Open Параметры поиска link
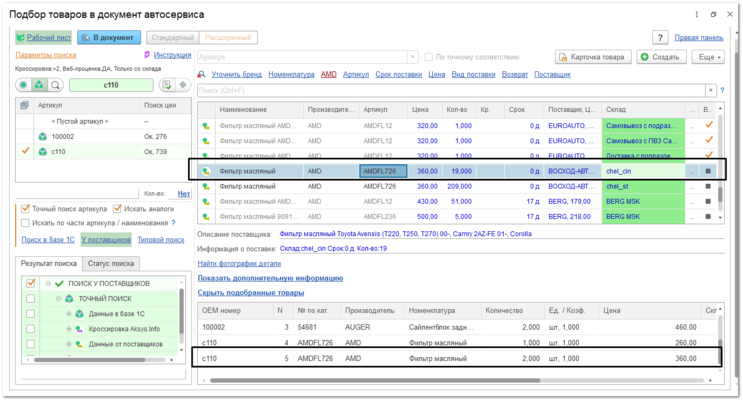This screenshot has width=743, height=401. coord(46,55)
